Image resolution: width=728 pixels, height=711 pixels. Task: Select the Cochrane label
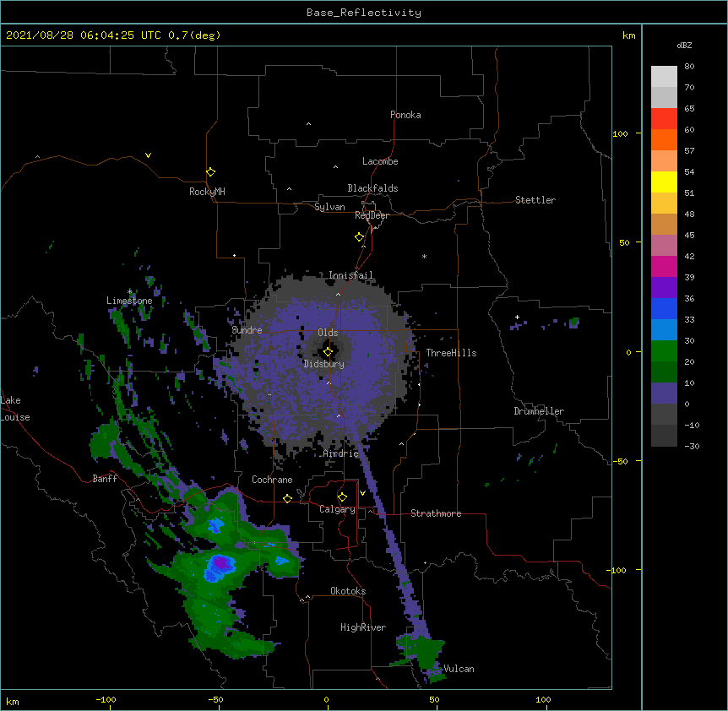[272, 480]
